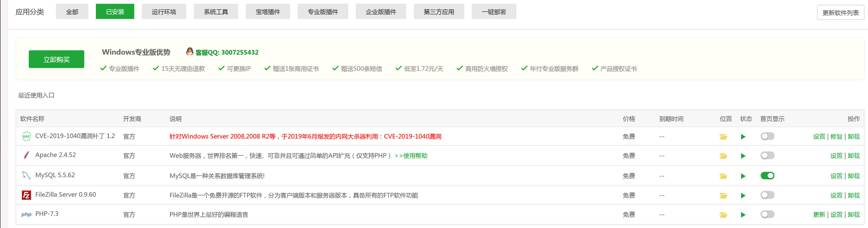Click the red CVE-2019-1040 description text
The height and width of the screenshot is (228, 868).
click(305, 136)
